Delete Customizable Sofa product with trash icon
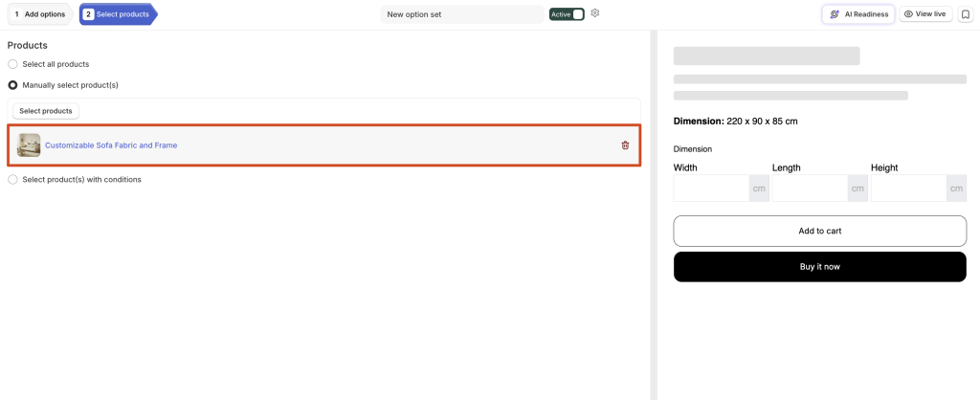Screen dimensions: 980x400 pyautogui.click(x=625, y=145)
